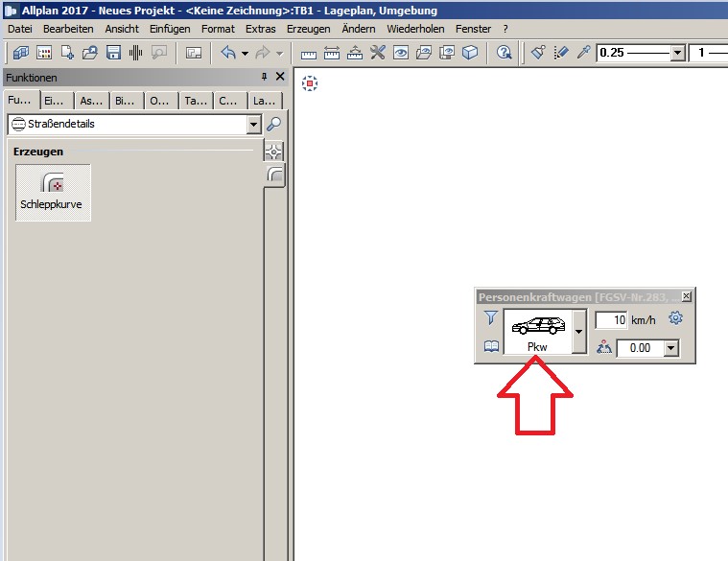Image resolution: width=728 pixels, height=561 pixels.
Task: Open the vehicle library book icon
Action: 490,348
